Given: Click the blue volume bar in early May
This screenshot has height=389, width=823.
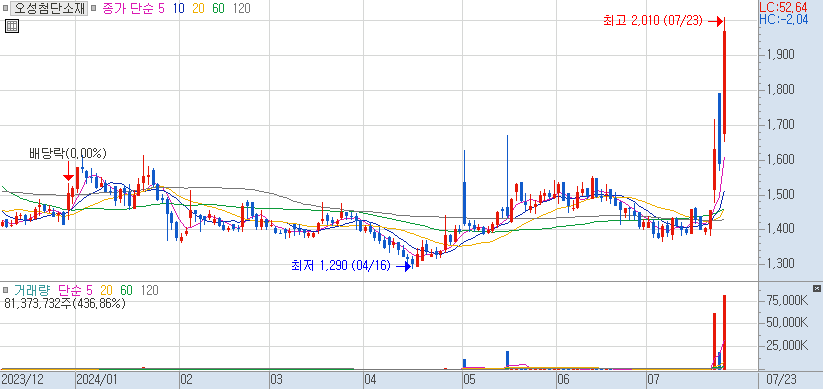Looking at the screenshot, I should point(465,364).
